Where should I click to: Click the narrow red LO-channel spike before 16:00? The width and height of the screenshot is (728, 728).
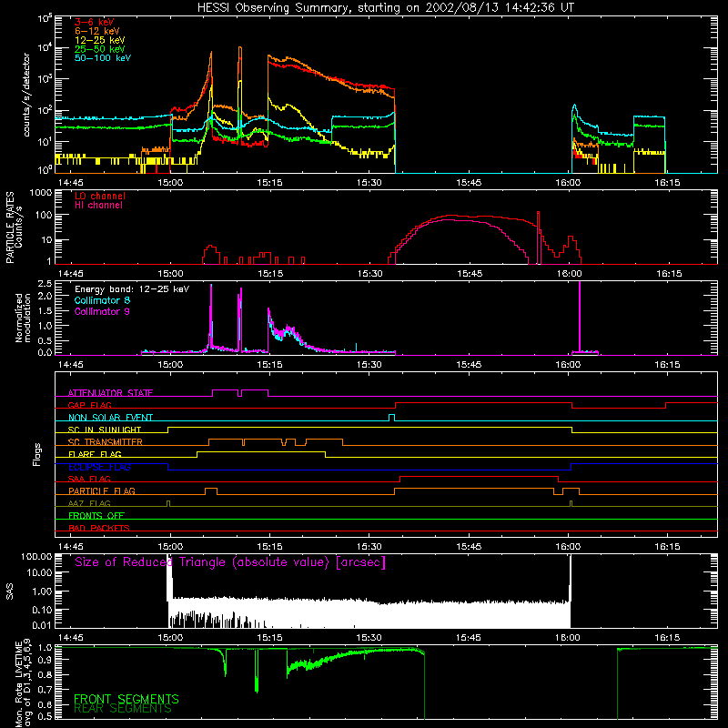point(538,238)
